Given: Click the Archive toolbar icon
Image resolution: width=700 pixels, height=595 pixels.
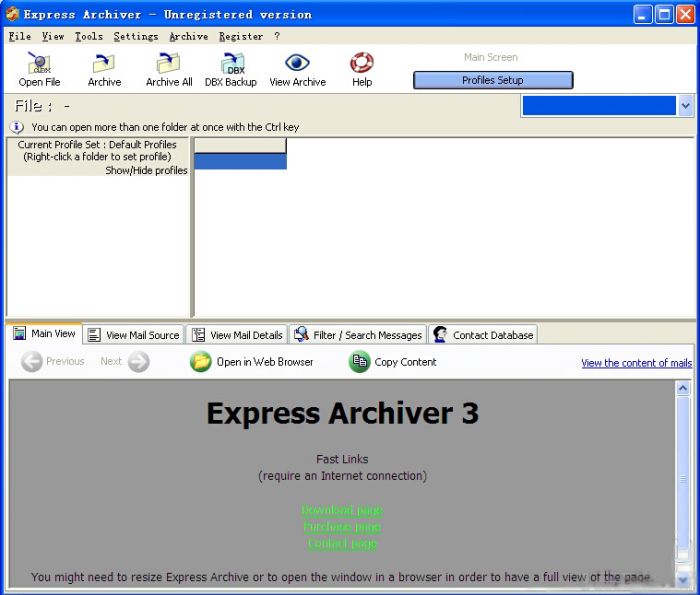Looking at the screenshot, I should pos(104,63).
